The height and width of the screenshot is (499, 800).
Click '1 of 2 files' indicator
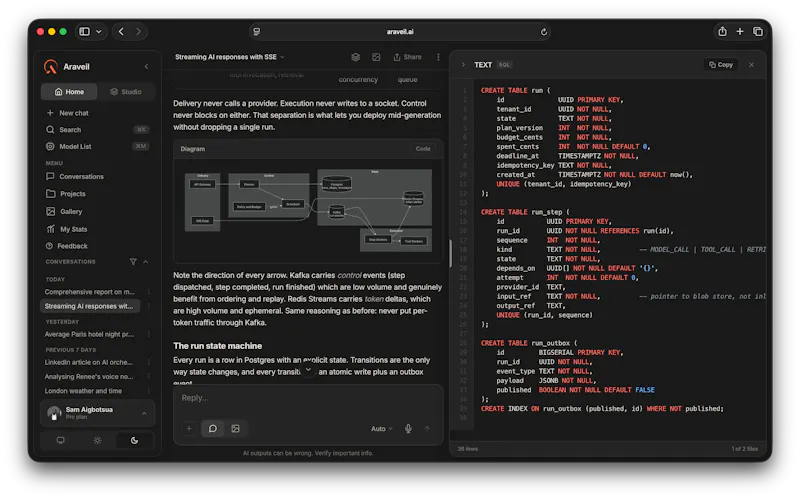744,449
